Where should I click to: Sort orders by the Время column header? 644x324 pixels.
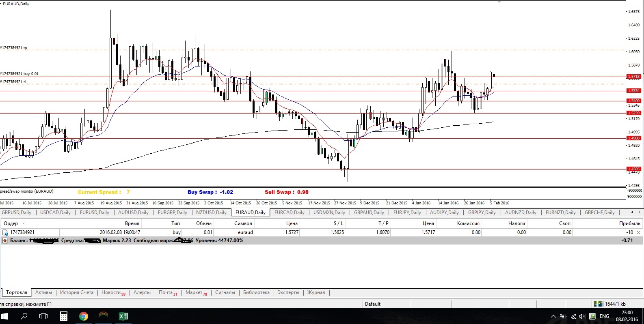click(x=100, y=223)
